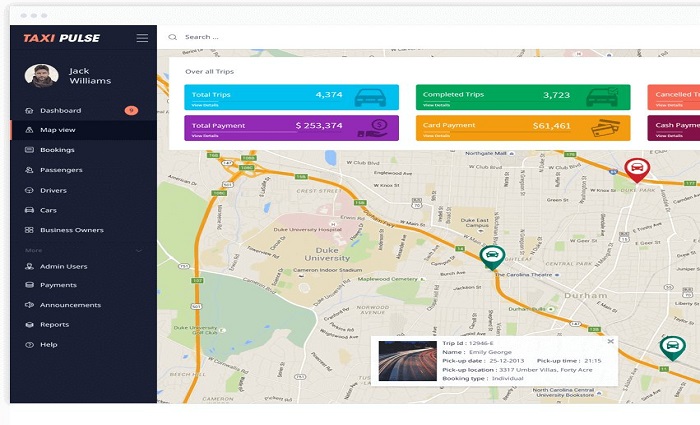The image size is (700, 425).
Task: Click the Drivers steering wheel icon
Action: tap(29, 190)
